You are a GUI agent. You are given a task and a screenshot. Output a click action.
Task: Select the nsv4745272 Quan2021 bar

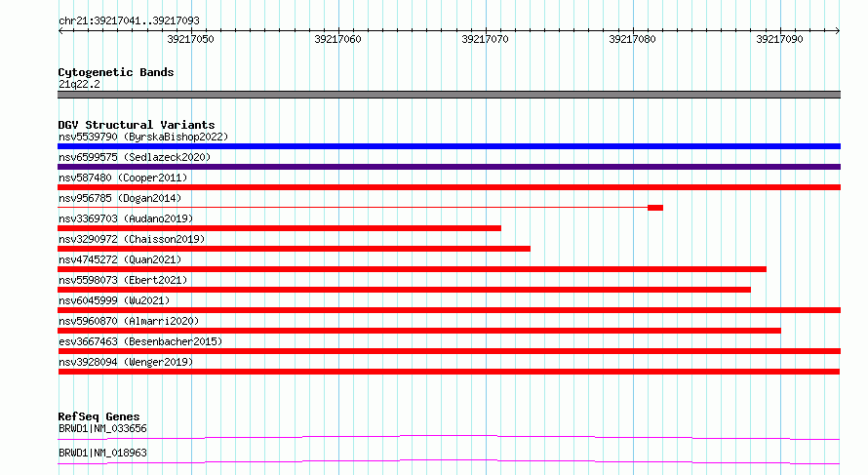point(412,269)
